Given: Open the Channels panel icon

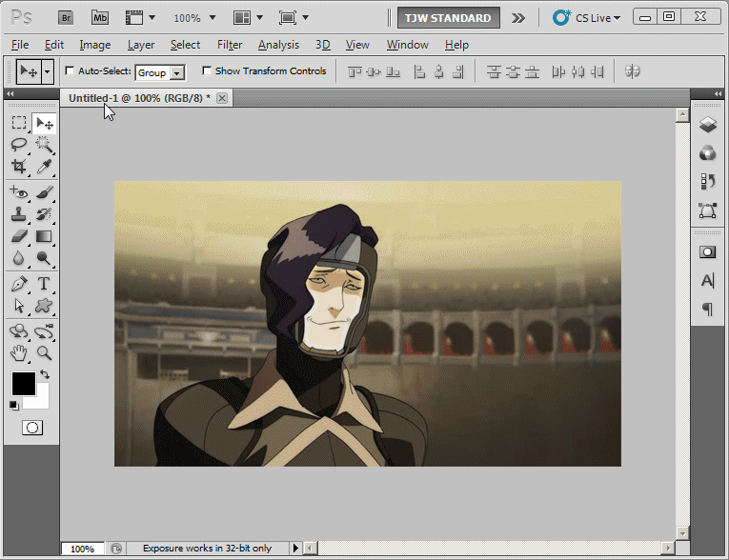Looking at the screenshot, I should point(708,153).
